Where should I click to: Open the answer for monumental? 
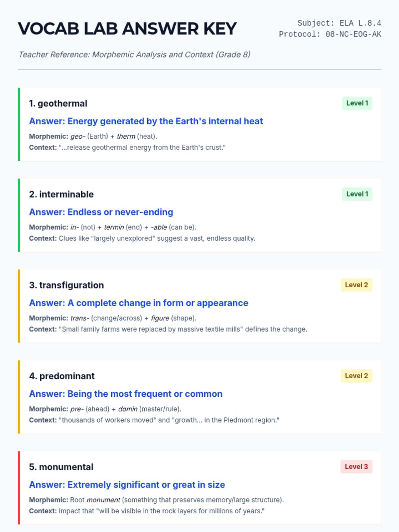coord(127,485)
